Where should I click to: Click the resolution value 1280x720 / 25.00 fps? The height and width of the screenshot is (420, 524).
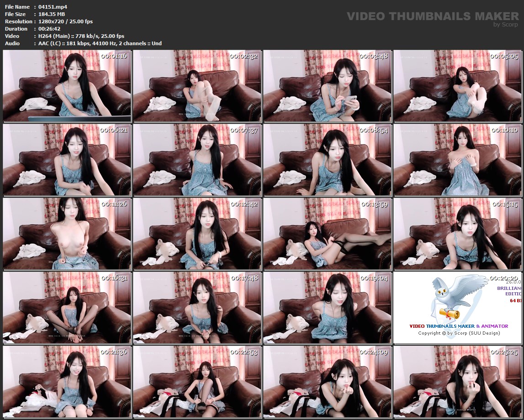(65, 21)
